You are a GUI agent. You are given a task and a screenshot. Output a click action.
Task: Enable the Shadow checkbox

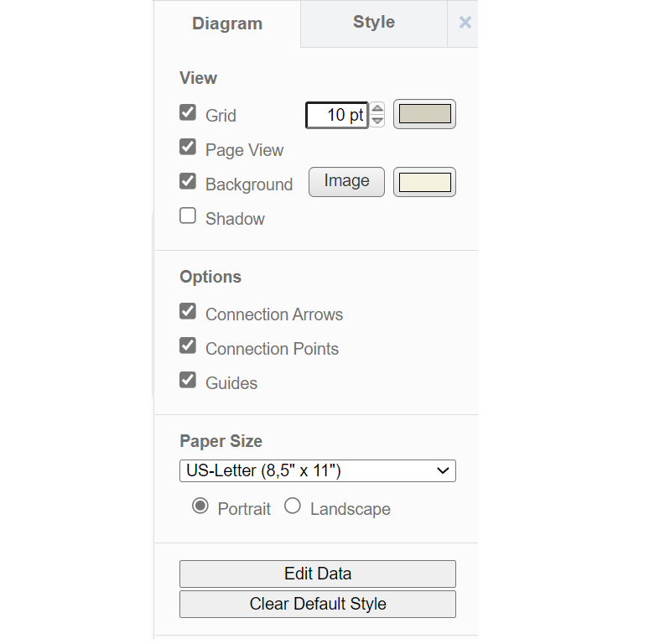188,216
